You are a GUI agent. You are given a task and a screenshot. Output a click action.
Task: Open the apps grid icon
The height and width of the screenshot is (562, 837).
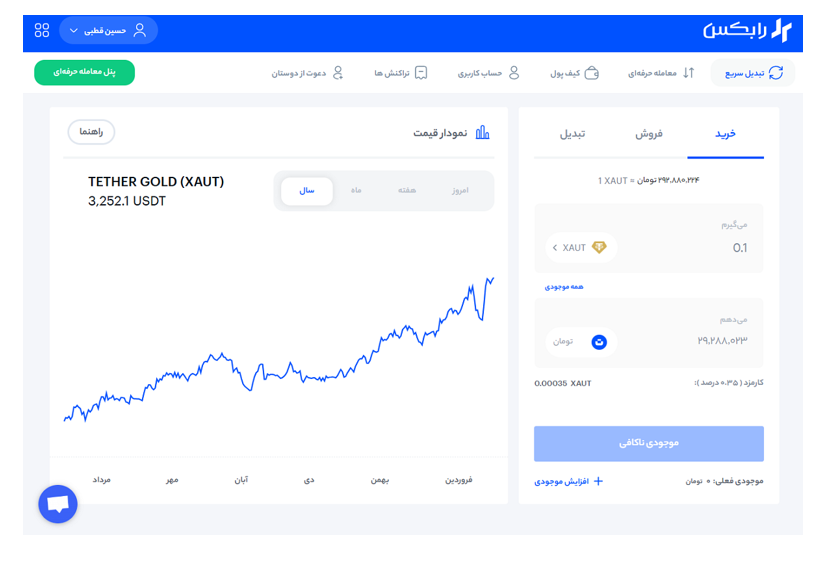tap(41, 31)
